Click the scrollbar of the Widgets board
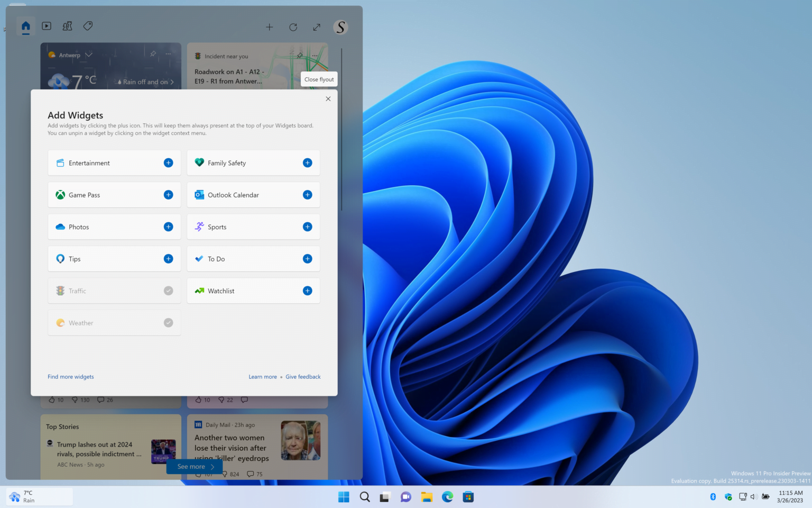The width and height of the screenshot is (812, 508). tap(342, 130)
